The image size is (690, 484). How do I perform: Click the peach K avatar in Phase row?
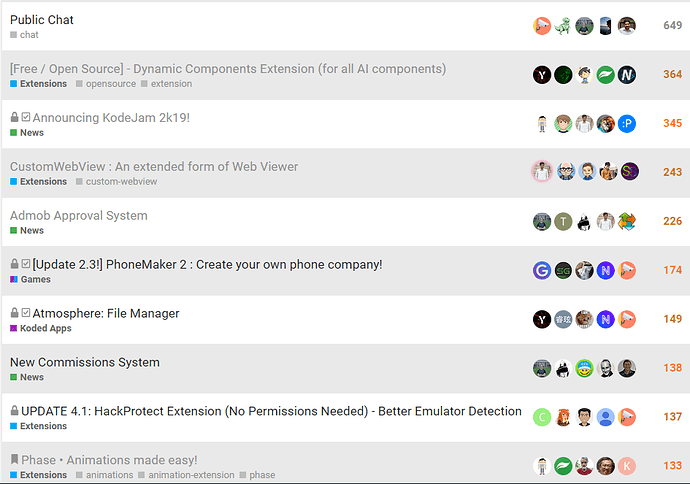[627, 466]
